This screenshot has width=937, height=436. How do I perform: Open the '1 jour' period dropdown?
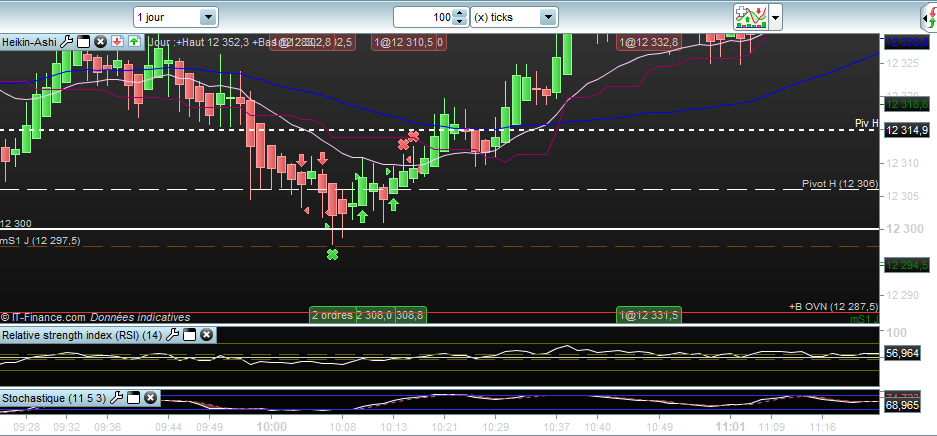pyautogui.click(x=208, y=17)
